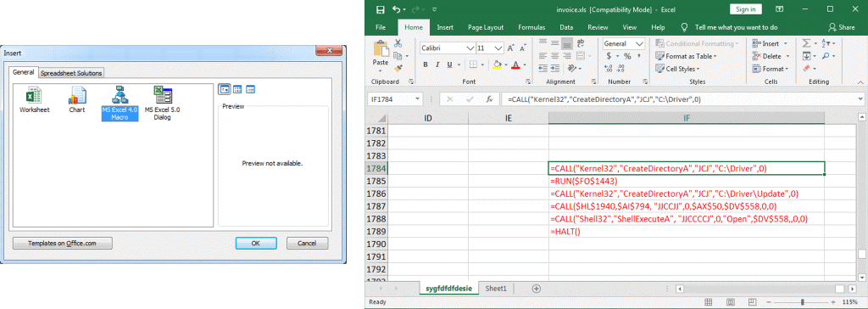Click the Clear eraser icon
The width and height of the screenshot is (868, 309).
click(806, 68)
